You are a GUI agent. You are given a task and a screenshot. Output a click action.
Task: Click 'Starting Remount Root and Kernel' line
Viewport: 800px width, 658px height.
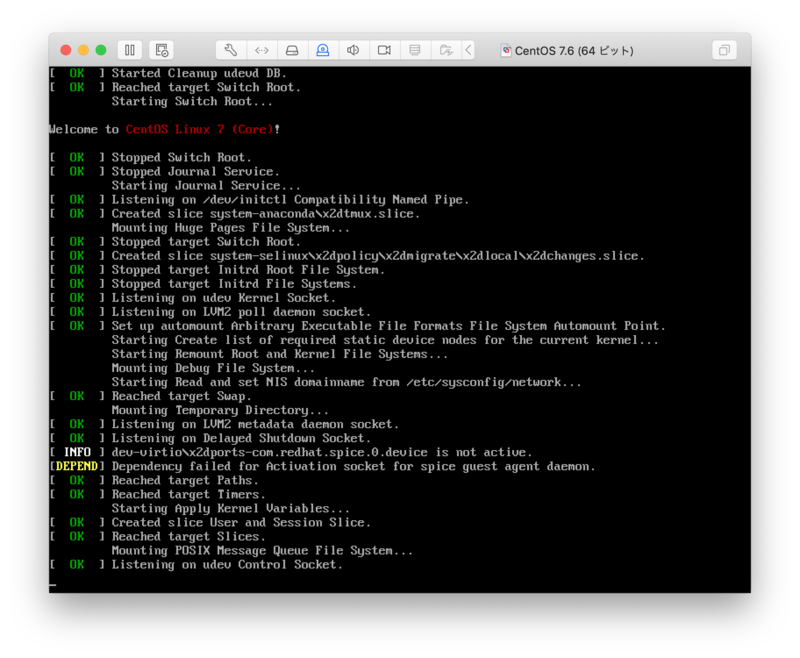coord(280,354)
